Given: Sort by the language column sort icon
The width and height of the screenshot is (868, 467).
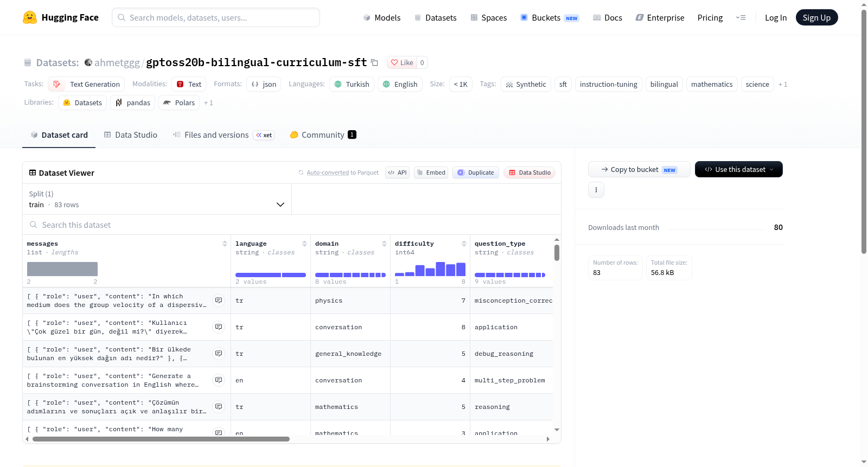Looking at the screenshot, I should (x=304, y=244).
